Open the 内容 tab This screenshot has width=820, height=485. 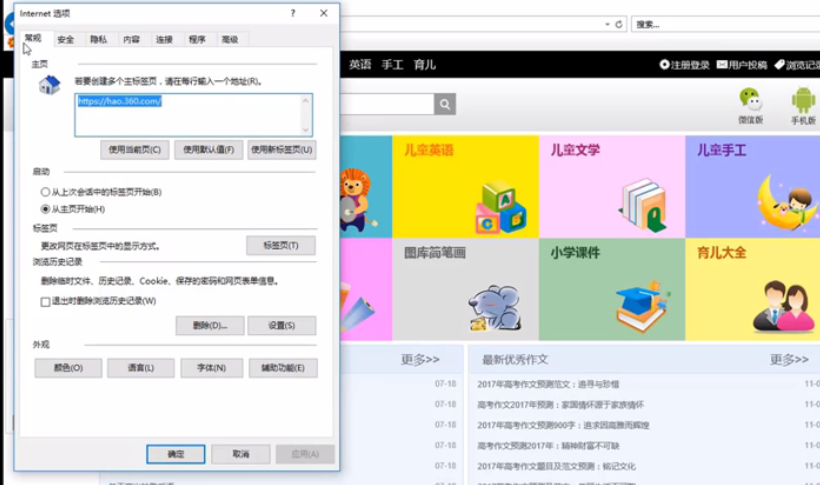[131, 39]
